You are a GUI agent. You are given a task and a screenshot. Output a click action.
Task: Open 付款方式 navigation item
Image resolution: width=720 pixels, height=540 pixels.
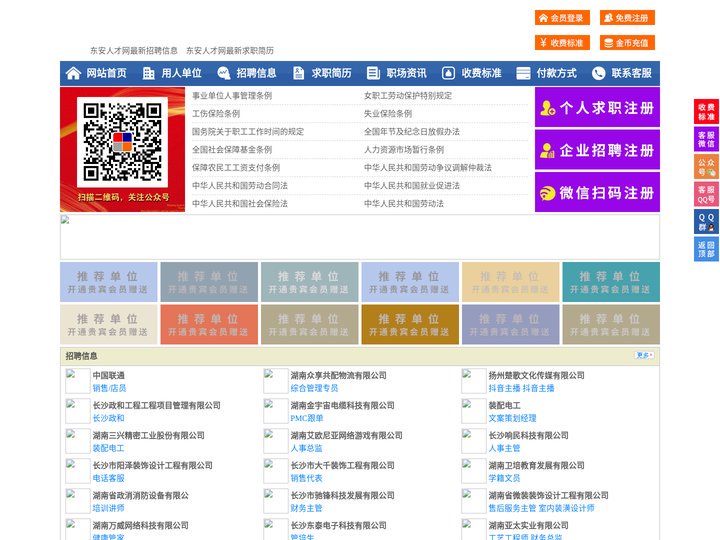point(557,73)
